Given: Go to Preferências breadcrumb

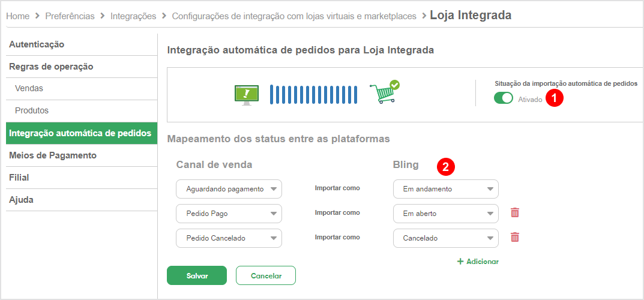Looking at the screenshot, I should click(70, 16).
